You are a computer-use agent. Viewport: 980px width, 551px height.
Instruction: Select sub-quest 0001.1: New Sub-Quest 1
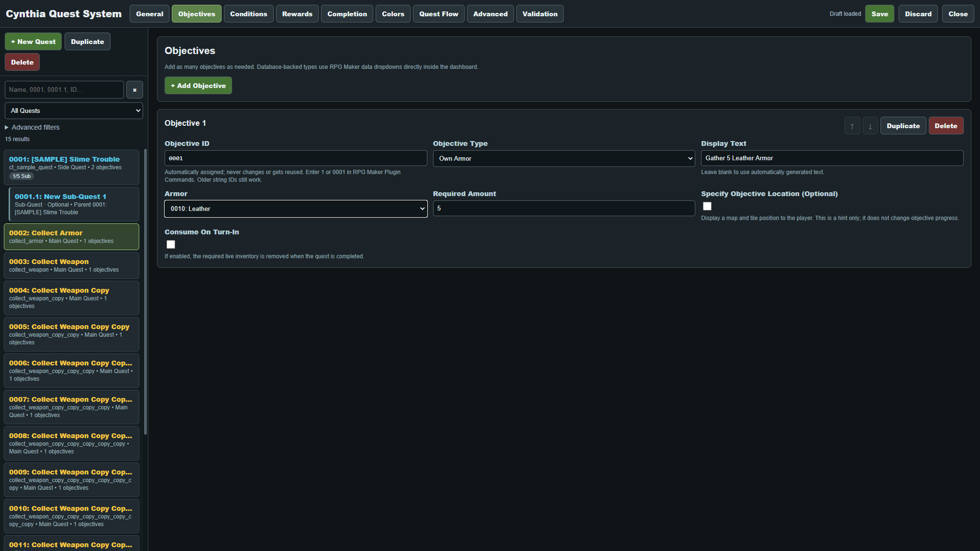(x=74, y=204)
